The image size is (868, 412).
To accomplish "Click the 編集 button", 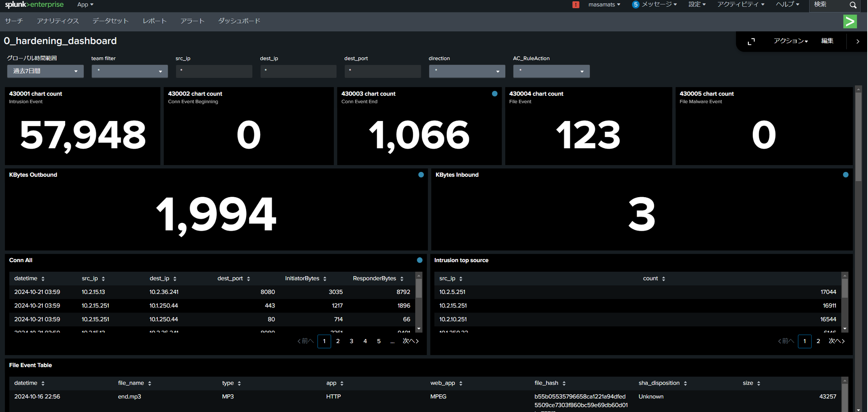I will point(827,41).
